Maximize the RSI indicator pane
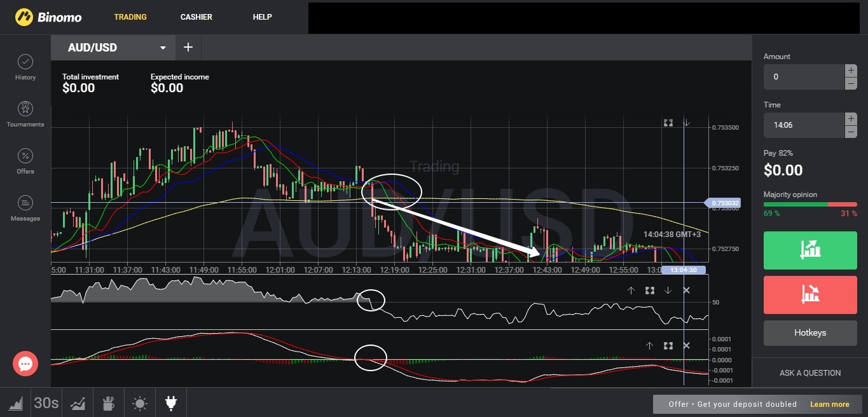 tap(650, 291)
